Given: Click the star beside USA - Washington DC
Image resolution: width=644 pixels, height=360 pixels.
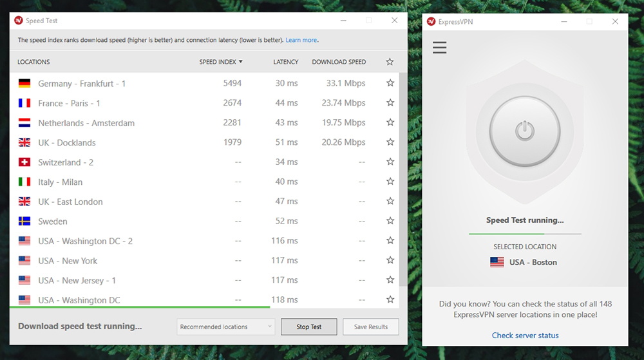Looking at the screenshot, I should coord(390,299).
